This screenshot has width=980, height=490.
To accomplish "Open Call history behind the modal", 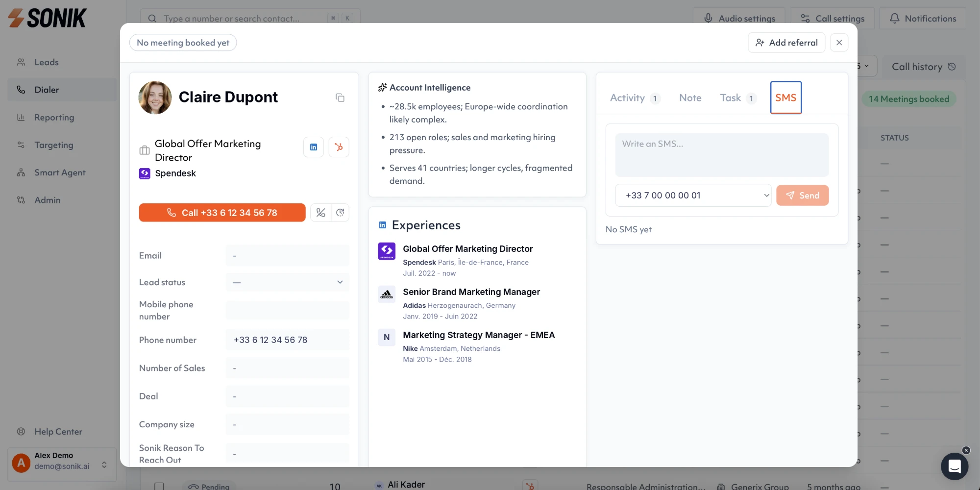I will tap(924, 67).
